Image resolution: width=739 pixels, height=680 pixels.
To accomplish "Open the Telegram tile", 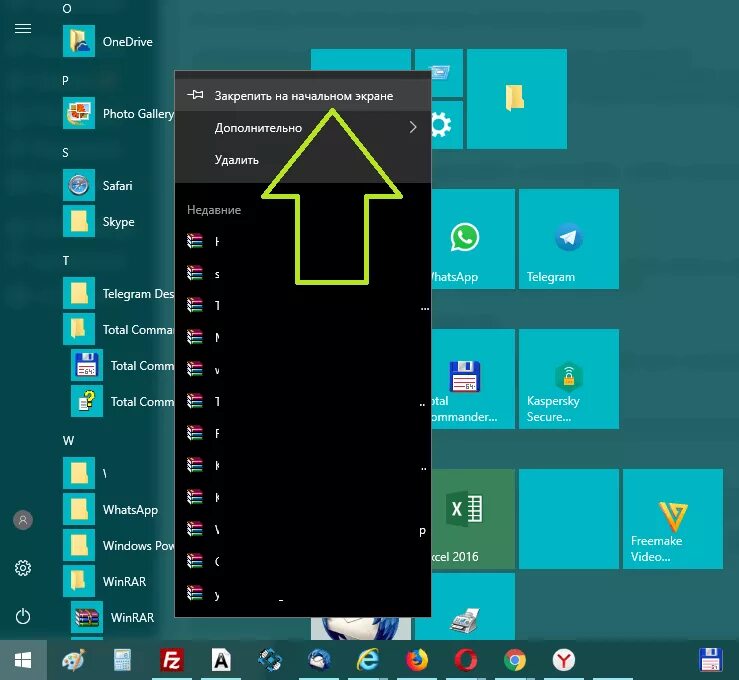I will 569,239.
